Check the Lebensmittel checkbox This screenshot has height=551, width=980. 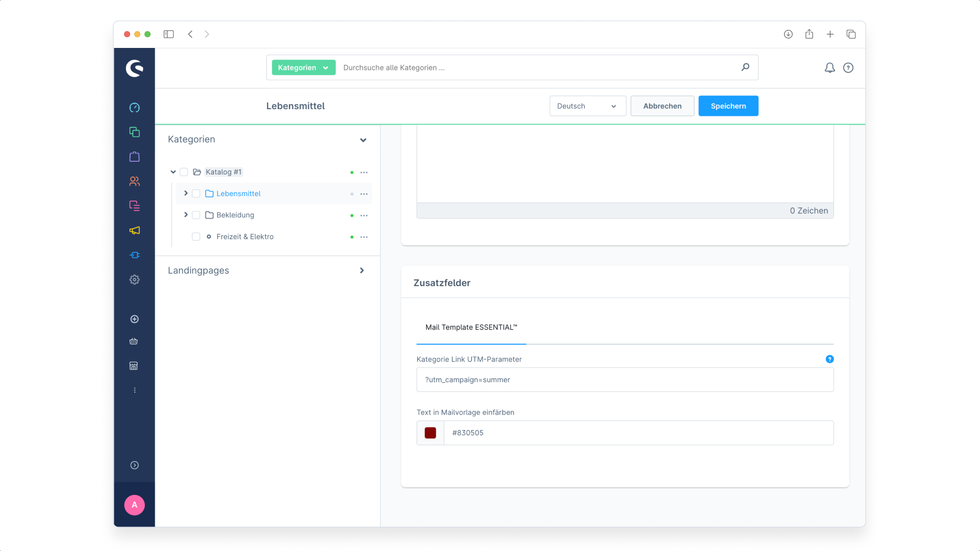click(x=196, y=193)
